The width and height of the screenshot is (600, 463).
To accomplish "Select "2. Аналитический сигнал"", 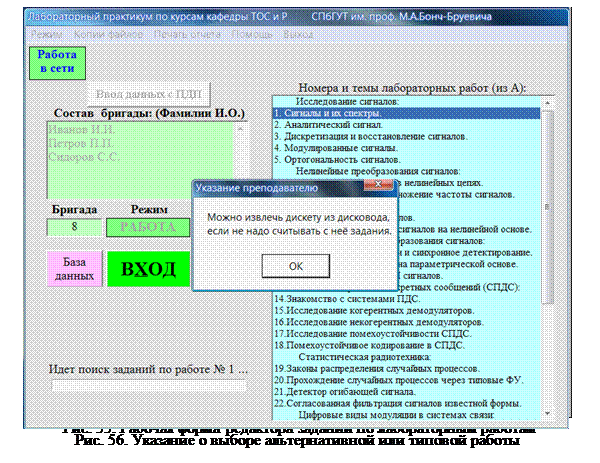I will tap(406, 125).
